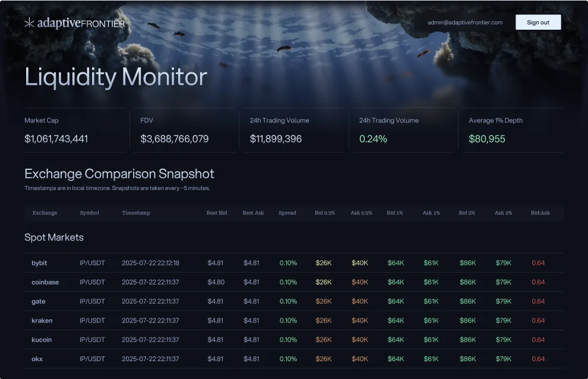This screenshot has width=588, height=379.
Task: Sort by the Timestamp column header
Action: coord(136,213)
